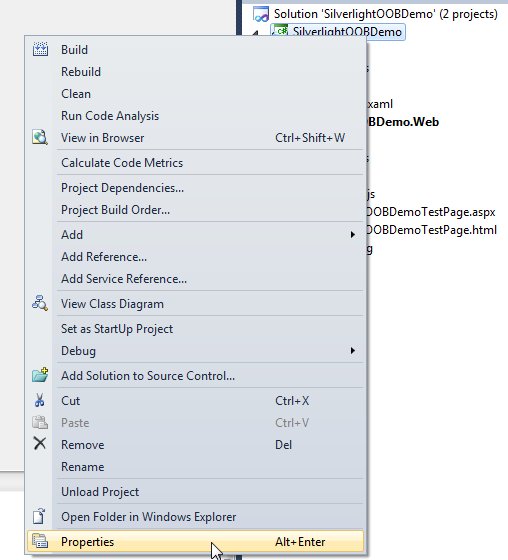The width and height of the screenshot is (508, 560).
Task: Click the Add Solution to Source Control icon
Action: [x=40, y=375]
